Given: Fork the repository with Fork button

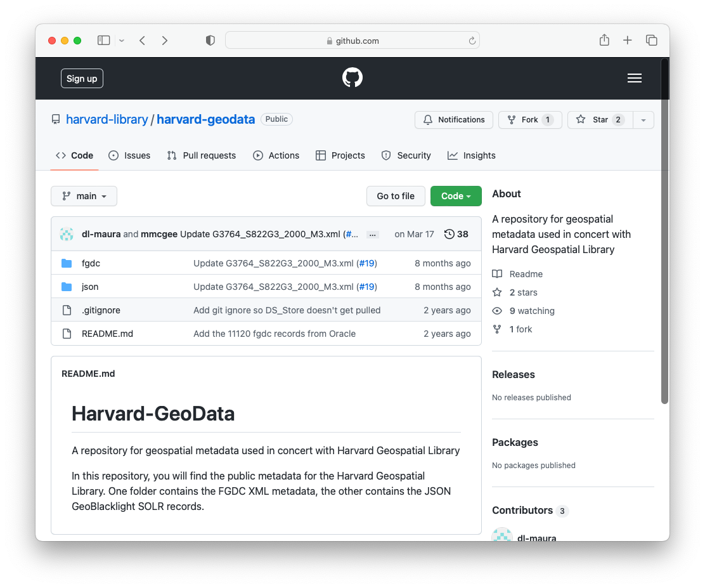Looking at the screenshot, I should (x=530, y=120).
